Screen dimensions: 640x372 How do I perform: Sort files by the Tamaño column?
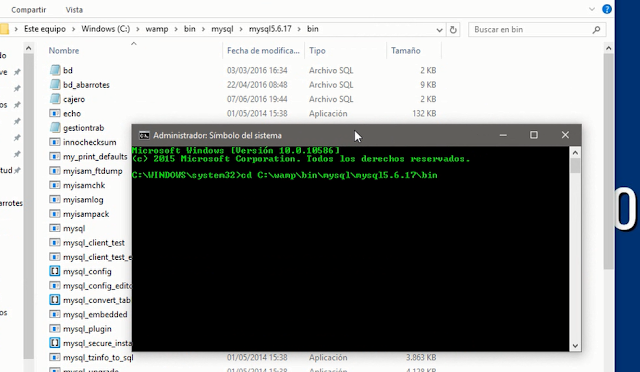pyautogui.click(x=406, y=51)
